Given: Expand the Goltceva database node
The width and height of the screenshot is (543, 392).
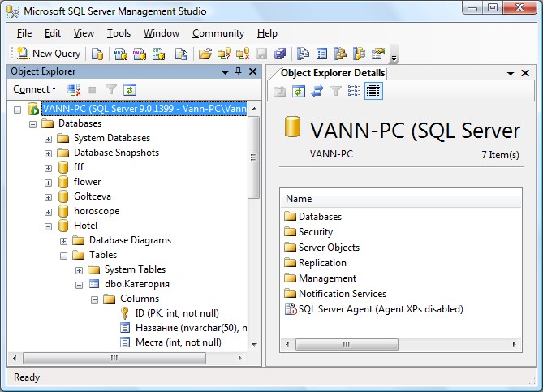Looking at the screenshot, I should (x=48, y=197).
